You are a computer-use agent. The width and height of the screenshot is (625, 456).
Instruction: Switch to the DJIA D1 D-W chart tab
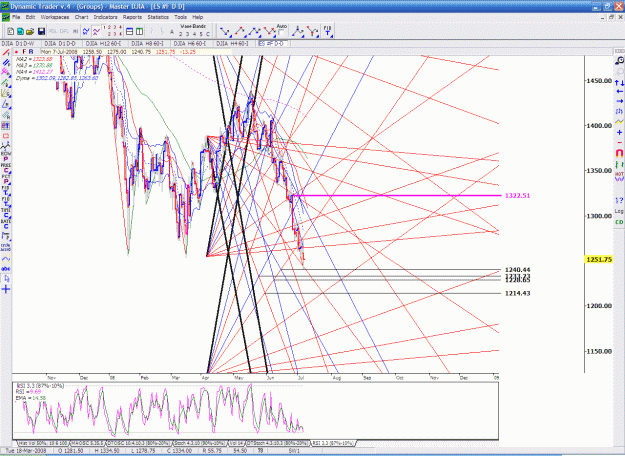[18, 43]
